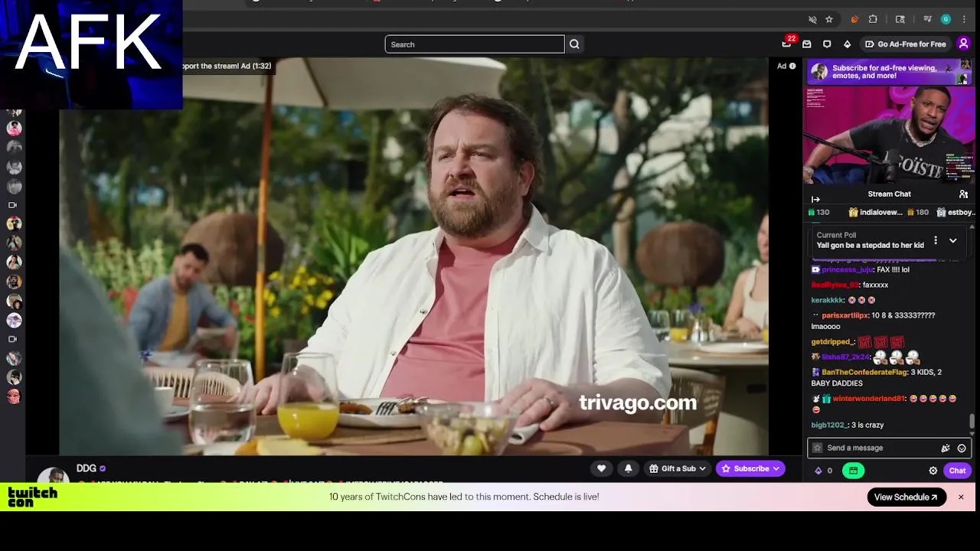The height and width of the screenshot is (551, 980).
Task: Focus the Twitch Search field
Action: 475,44
